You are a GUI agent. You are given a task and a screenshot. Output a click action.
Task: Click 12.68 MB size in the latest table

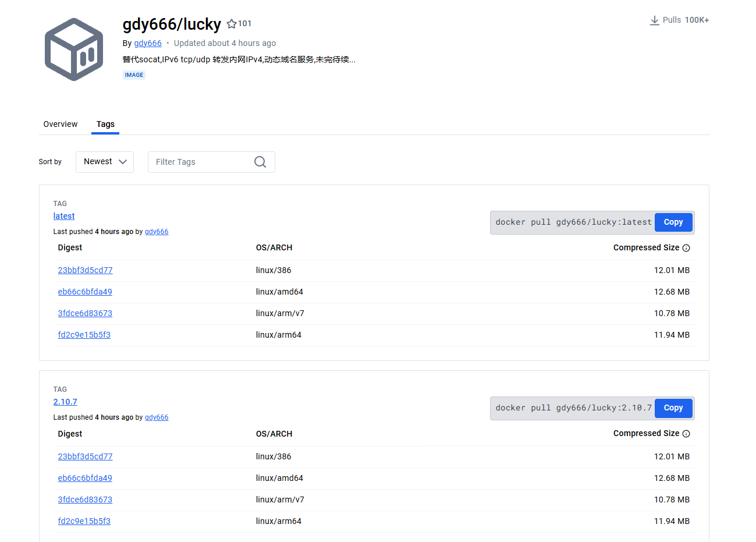[672, 292]
